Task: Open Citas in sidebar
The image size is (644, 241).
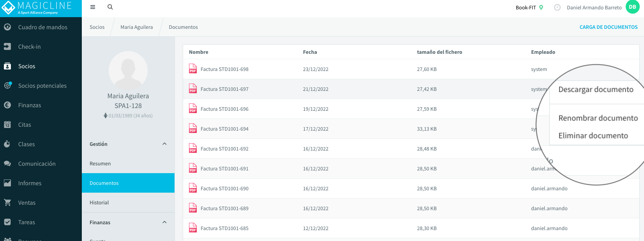Action: [25, 124]
